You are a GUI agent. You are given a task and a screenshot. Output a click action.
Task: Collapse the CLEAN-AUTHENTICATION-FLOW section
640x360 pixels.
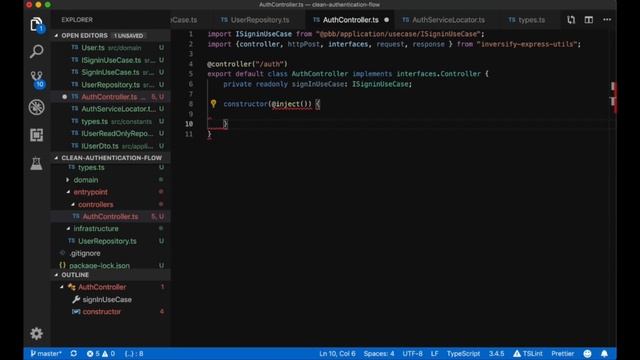(56, 158)
